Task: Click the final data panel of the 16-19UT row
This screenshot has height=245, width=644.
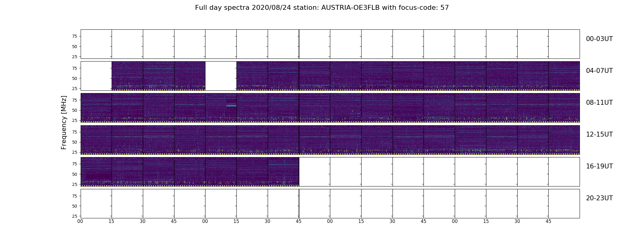Action: tap(283, 171)
